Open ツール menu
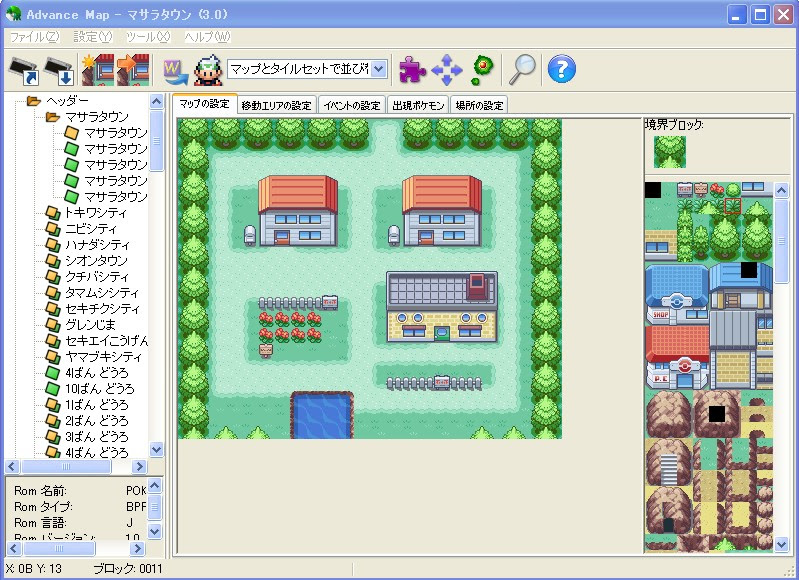Screen dimensions: 799x580 (x=148, y=37)
